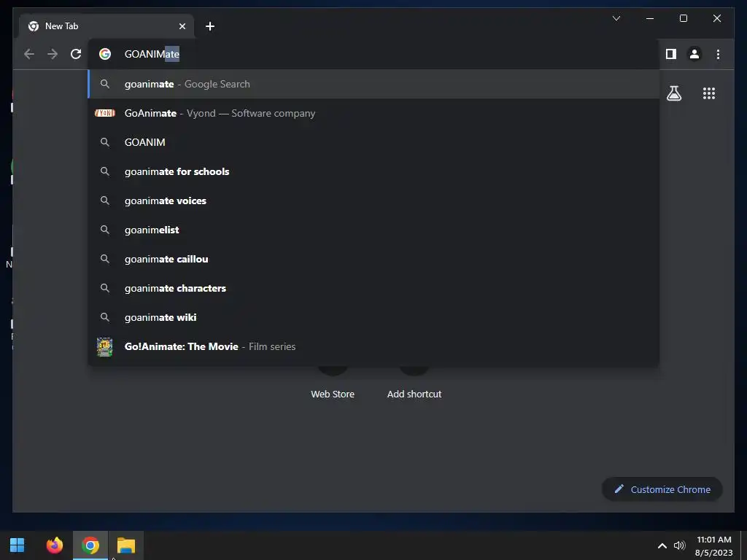Show hidden system tray icons
This screenshot has height=560, width=747.
[x=662, y=545]
